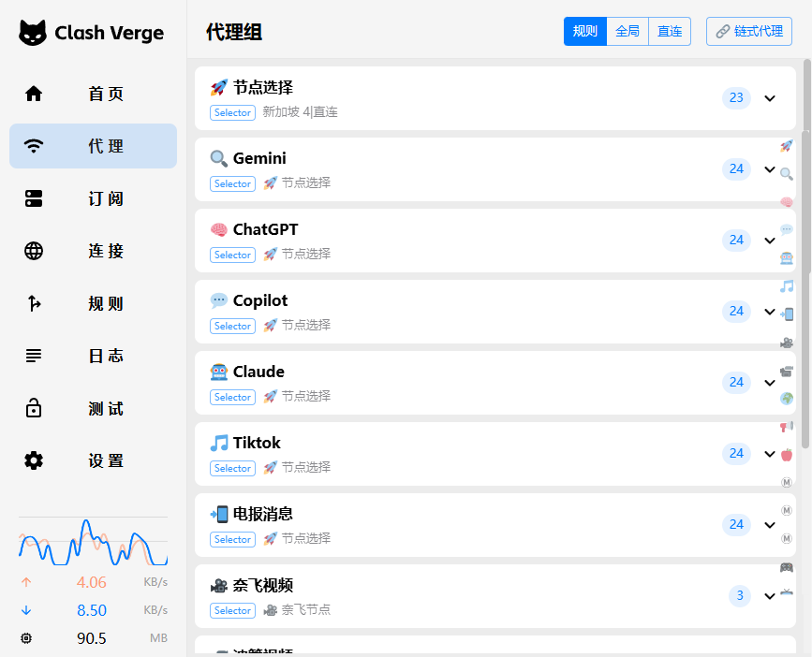The width and height of the screenshot is (812, 657).
Task: Click the brain emoji beside ChatGPT title
Action: (x=218, y=229)
